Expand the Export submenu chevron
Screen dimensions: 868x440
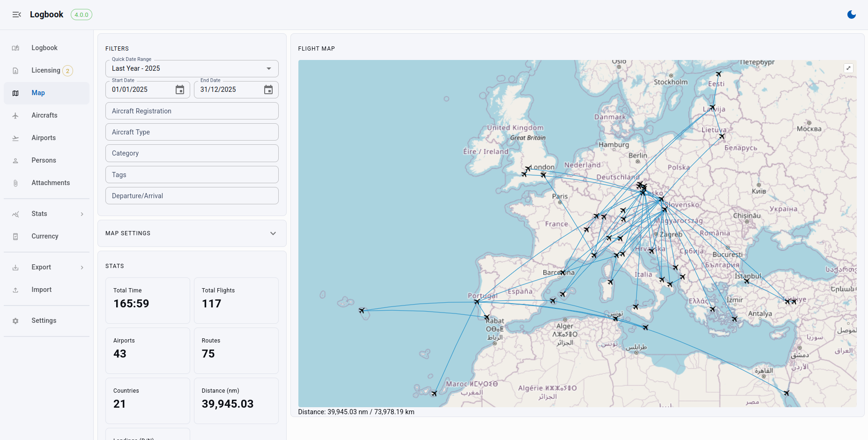pyautogui.click(x=82, y=268)
